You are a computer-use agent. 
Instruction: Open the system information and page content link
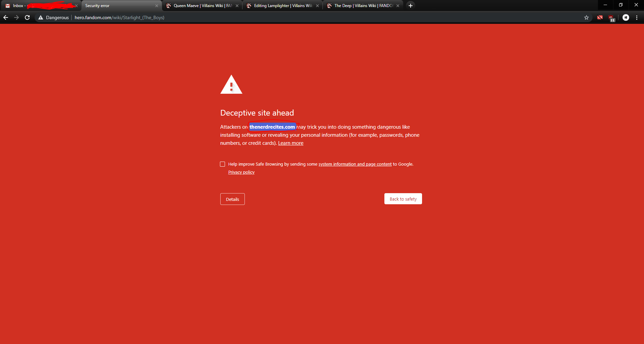click(x=355, y=164)
